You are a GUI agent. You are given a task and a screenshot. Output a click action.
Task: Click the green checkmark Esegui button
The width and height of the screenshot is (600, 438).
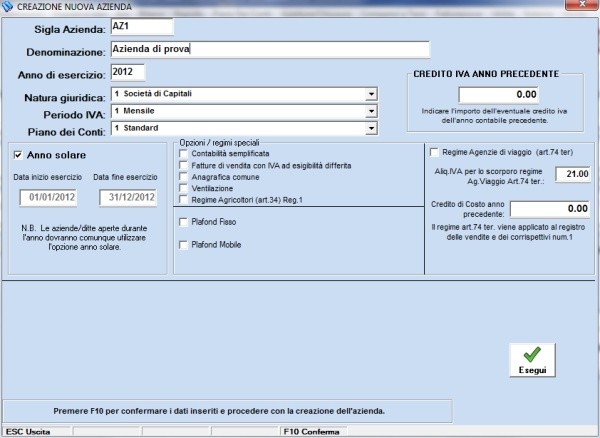coord(531,360)
